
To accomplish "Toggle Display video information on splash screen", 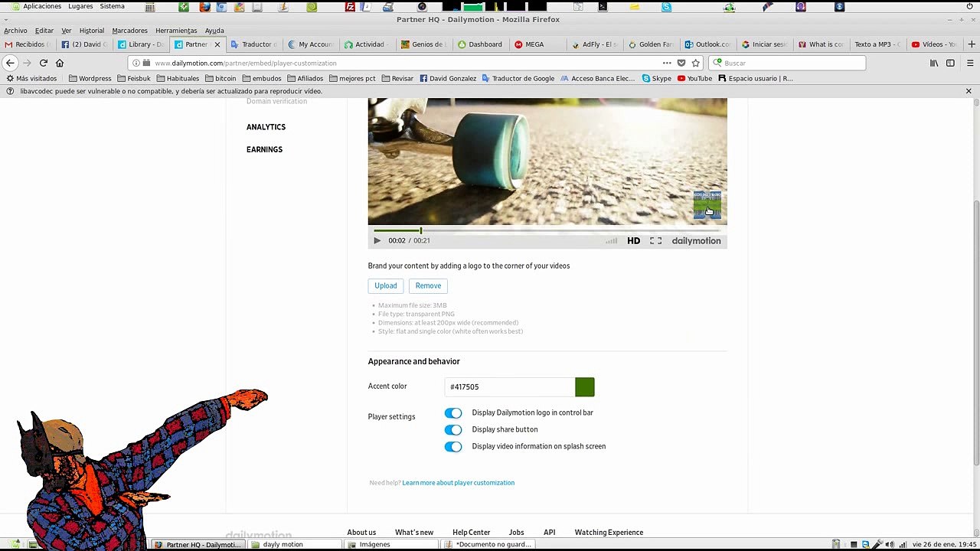I will point(453,446).
